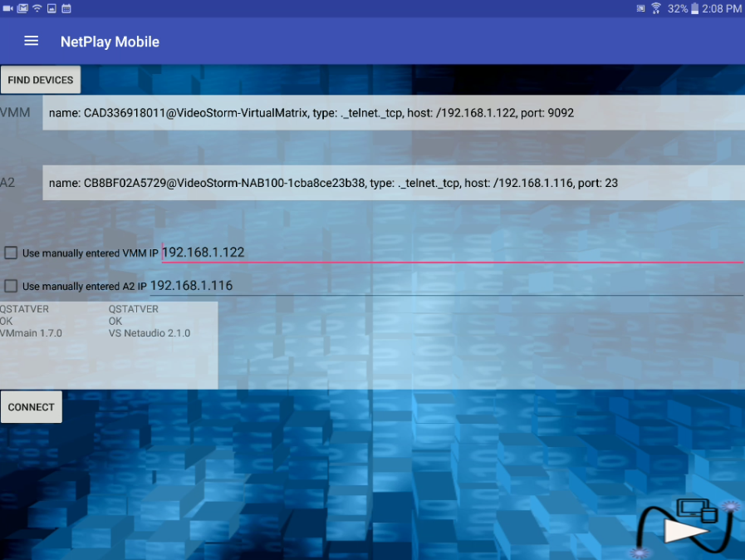
Task: Tap the calendar notification icon
Action: tap(66, 8)
